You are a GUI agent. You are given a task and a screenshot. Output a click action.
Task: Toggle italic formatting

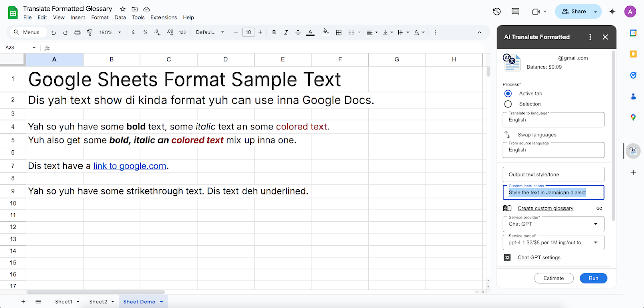click(x=286, y=32)
